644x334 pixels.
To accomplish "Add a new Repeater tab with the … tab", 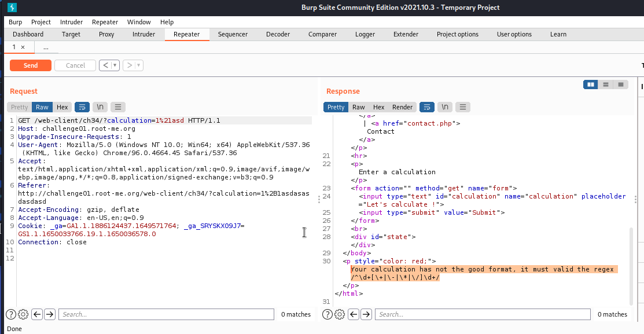I will click(x=46, y=47).
